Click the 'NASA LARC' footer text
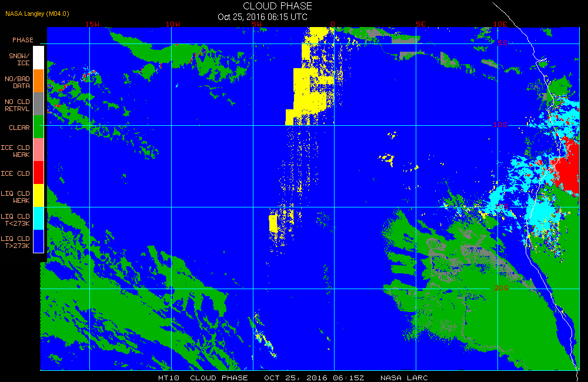 [x=404, y=377]
